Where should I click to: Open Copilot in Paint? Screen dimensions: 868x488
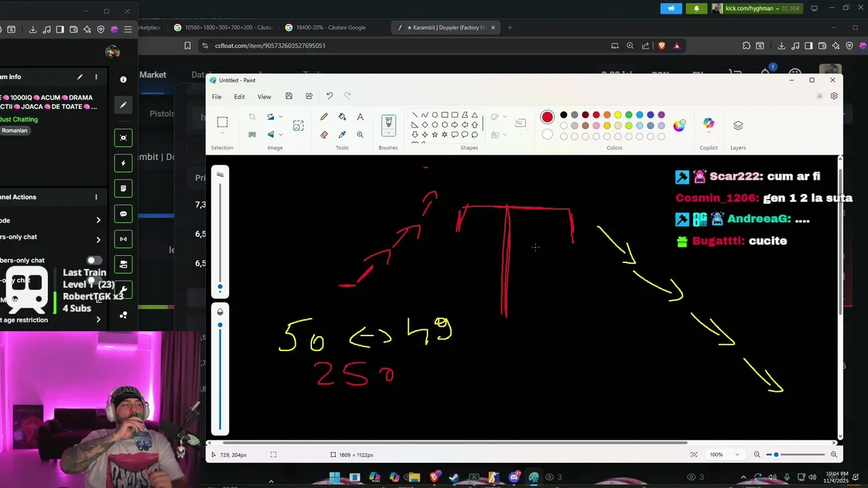click(x=709, y=124)
